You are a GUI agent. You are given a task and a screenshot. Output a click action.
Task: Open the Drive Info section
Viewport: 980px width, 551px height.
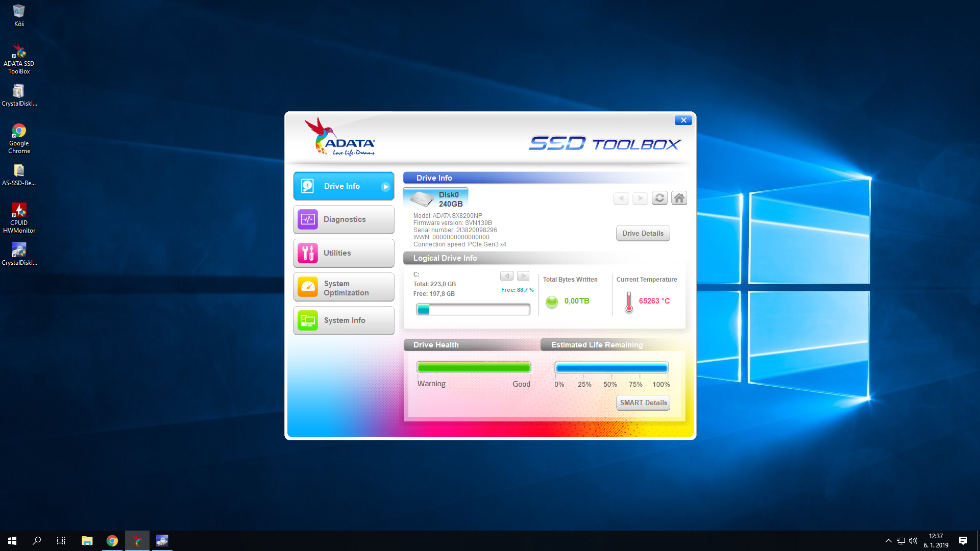(344, 186)
